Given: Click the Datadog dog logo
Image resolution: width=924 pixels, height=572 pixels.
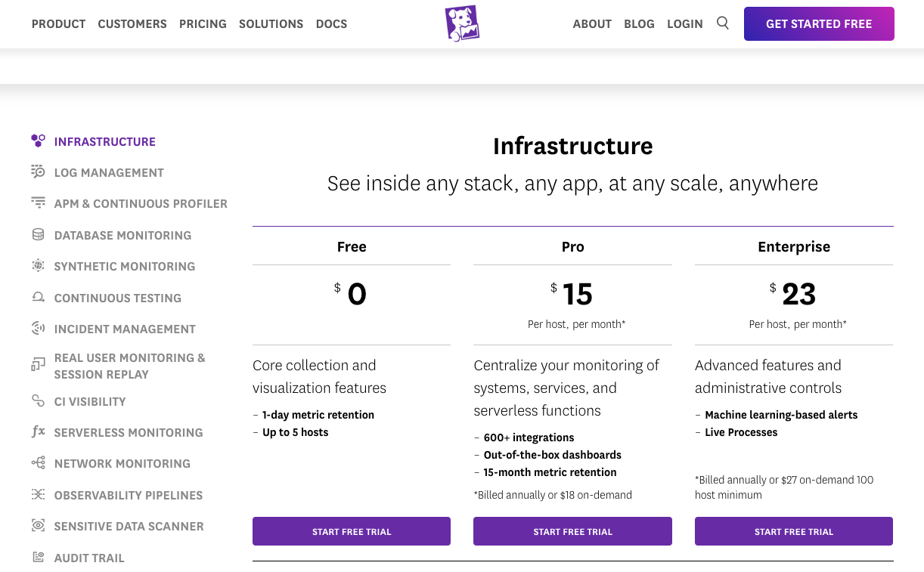Looking at the screenshot, I should pyautogui.click(x=462, y=23).
